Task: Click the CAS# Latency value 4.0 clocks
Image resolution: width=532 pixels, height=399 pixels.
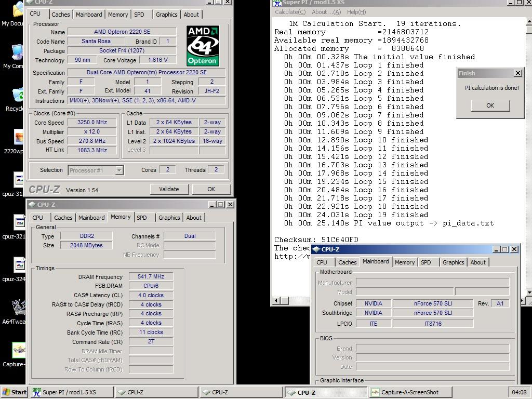Action: click(151, 295)
